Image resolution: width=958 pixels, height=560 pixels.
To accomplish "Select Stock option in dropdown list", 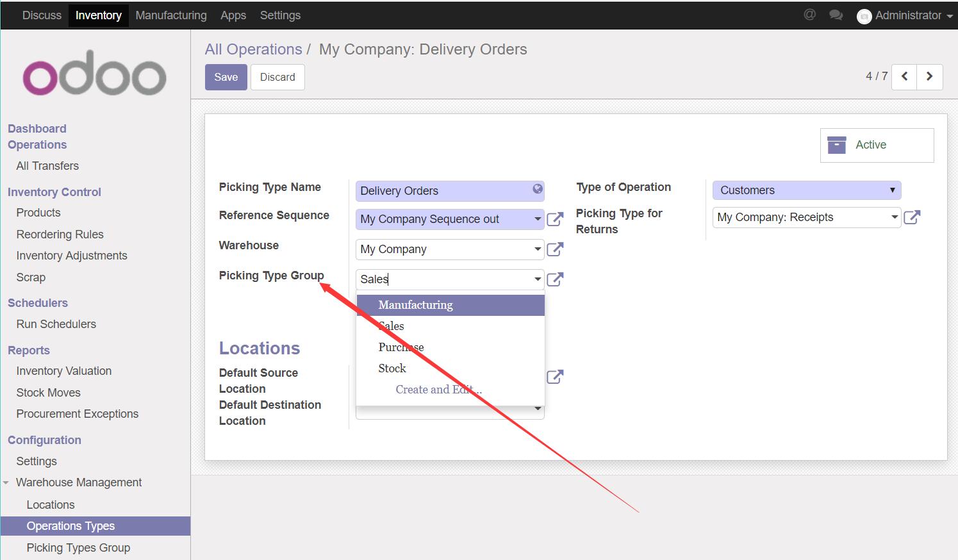I will click(x=450, y=368).
